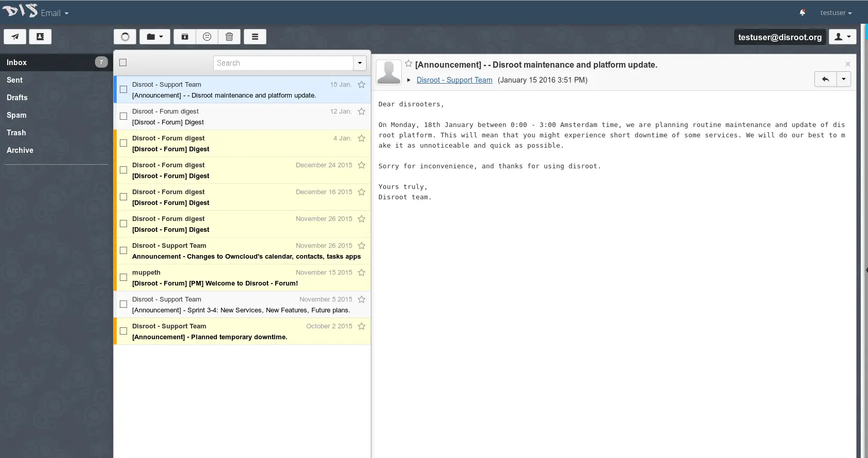This screenshot has width=868, height=458.
Task: Expand message details with the triangle
Action: 408,80
